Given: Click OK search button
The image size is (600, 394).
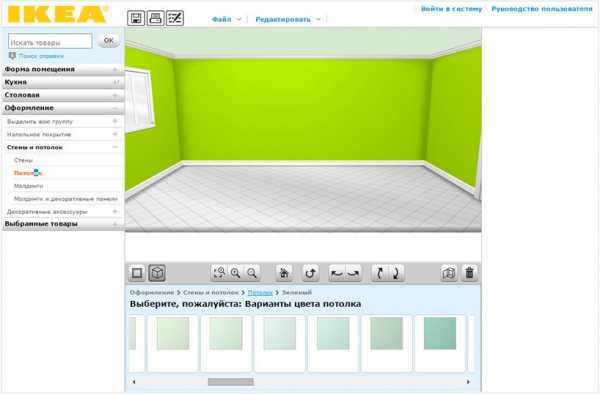Looking at the screenshot, I should [x=109, y=41].
